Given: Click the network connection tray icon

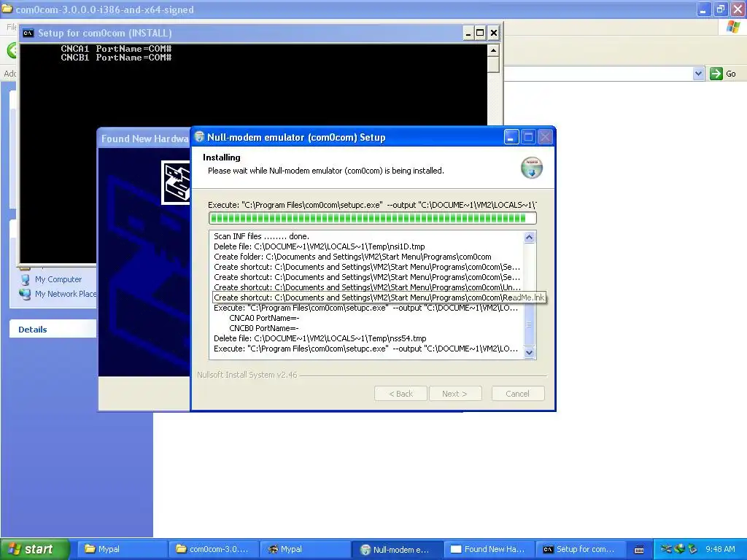Looking at the screenshot, I should pyautogui.click(x=679, y=549).
